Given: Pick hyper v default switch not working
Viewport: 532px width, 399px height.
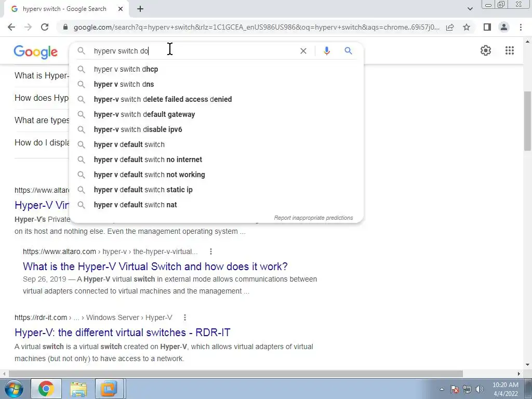Looking at the screenshot, I should (216, 175).
